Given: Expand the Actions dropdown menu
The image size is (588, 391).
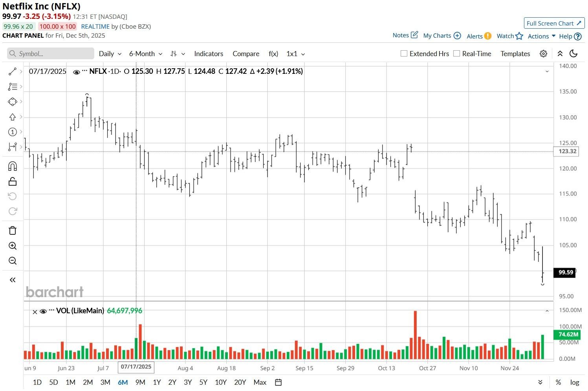Looking at the screenshot, I should point(542,36).
